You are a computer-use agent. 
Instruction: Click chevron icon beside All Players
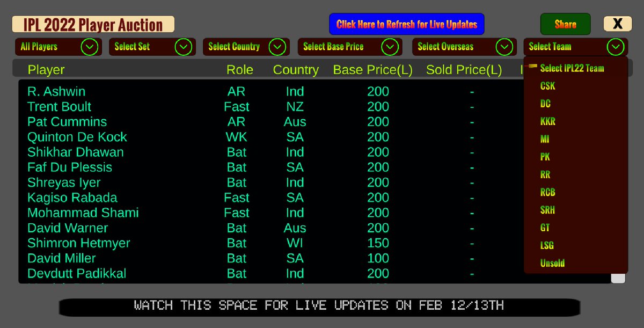coord(90,47)
